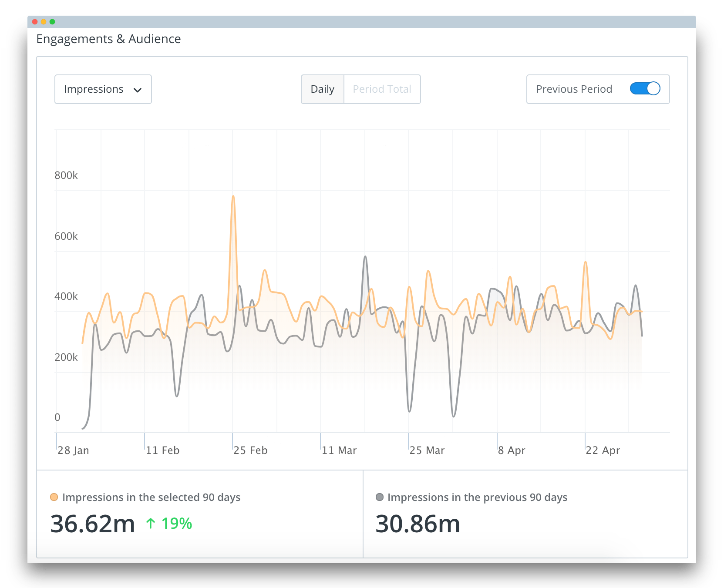
Task: Click the yellow traffic light window control
Action: tap(43, 21)
